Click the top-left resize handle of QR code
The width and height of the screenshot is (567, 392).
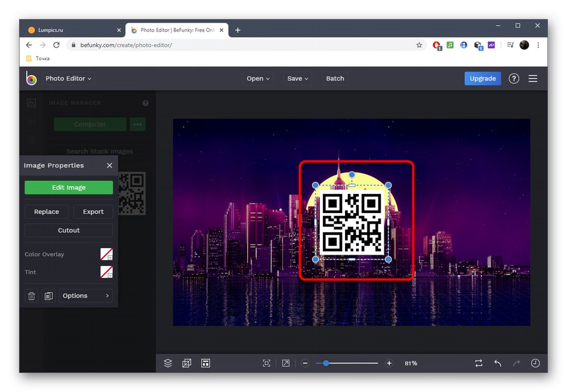(315, 185)
